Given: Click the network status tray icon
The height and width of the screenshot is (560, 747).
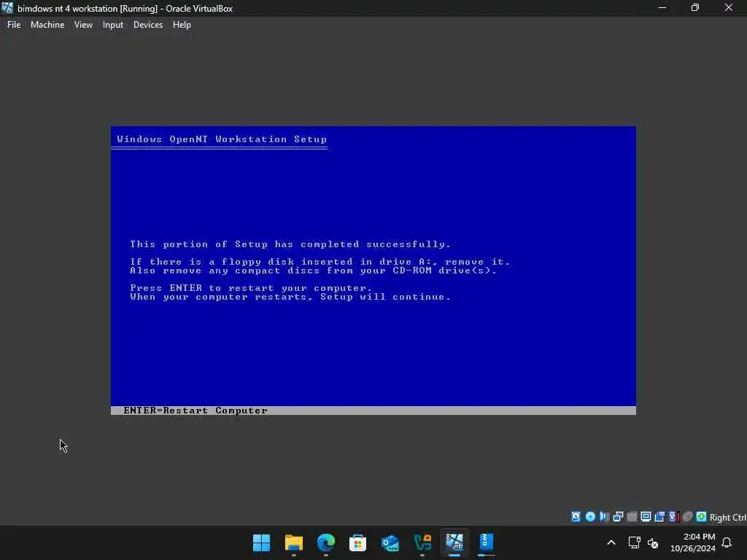Looking at the screenshot, I should pyautogui.click(x=634, y=542).
